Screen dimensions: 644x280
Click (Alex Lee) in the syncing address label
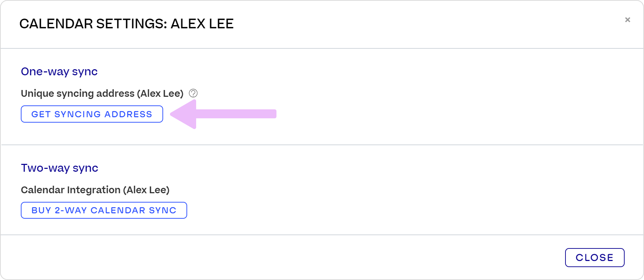point(160,93)
